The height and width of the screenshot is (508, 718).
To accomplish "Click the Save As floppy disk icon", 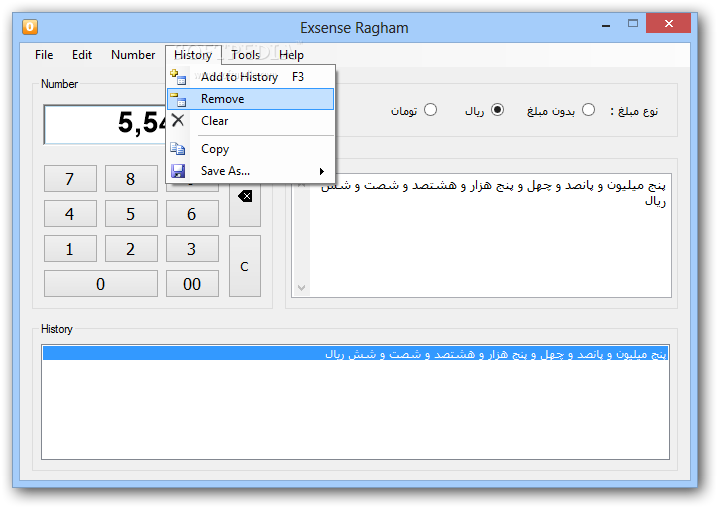I will tap(178, 171).
